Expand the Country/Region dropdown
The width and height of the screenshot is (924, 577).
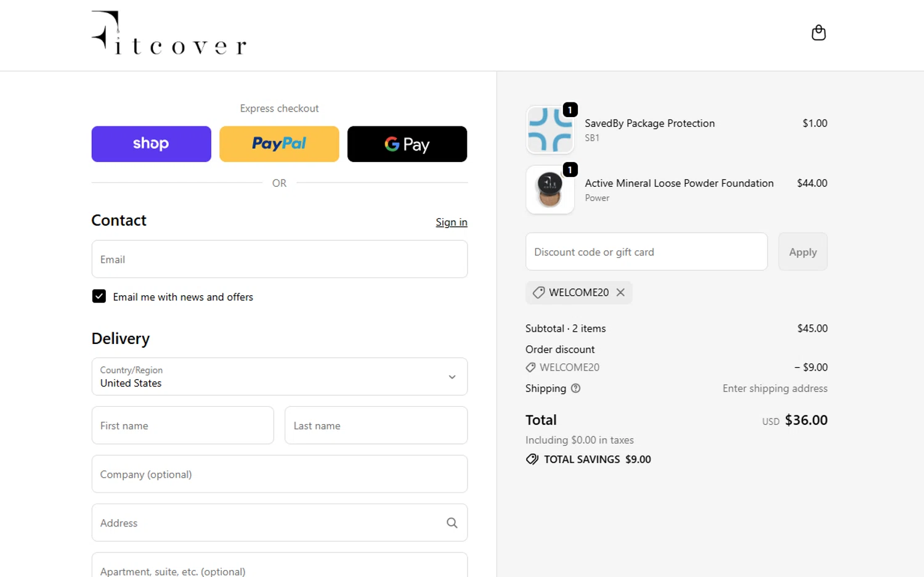280,377
